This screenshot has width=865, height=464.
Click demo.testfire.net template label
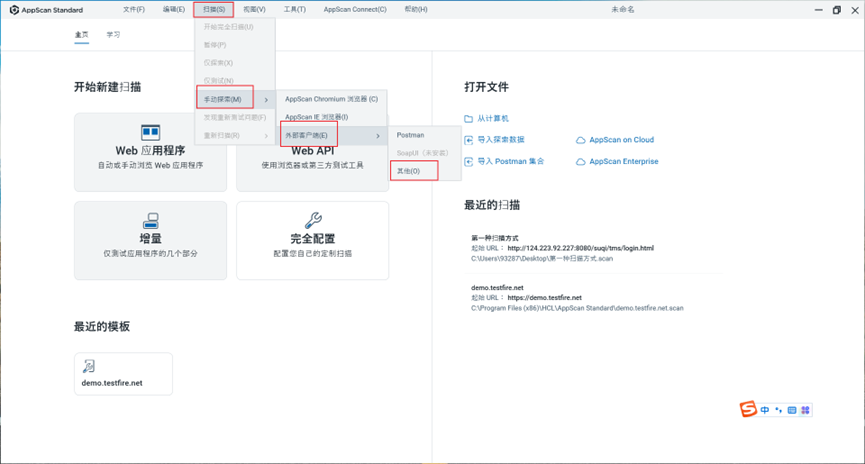[x=112, y=383]
